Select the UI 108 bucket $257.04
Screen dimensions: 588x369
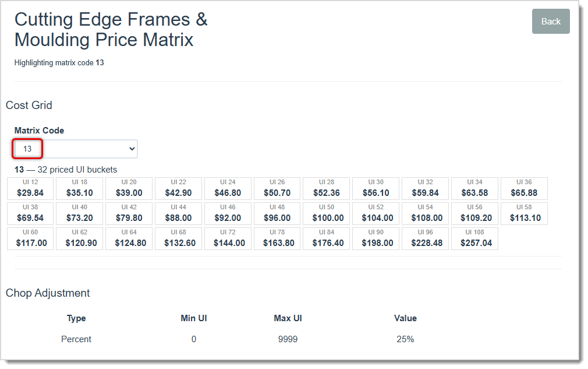[474, 239]
